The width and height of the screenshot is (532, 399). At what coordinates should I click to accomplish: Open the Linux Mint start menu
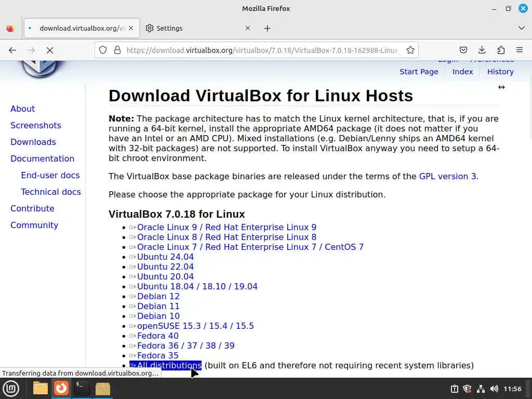(x=11, y=389)
